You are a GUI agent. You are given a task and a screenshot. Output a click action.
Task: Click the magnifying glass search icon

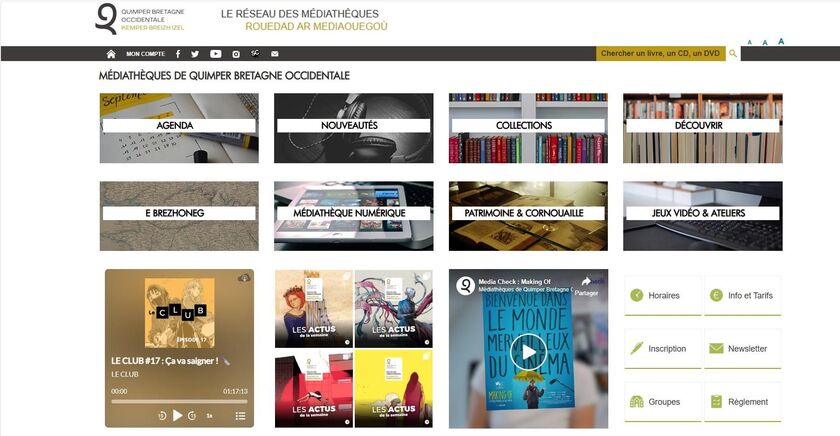[x=733, y=54]
